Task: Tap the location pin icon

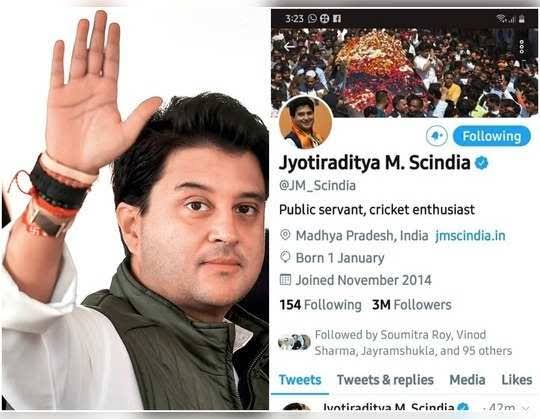Action: (x=285, y=235)
